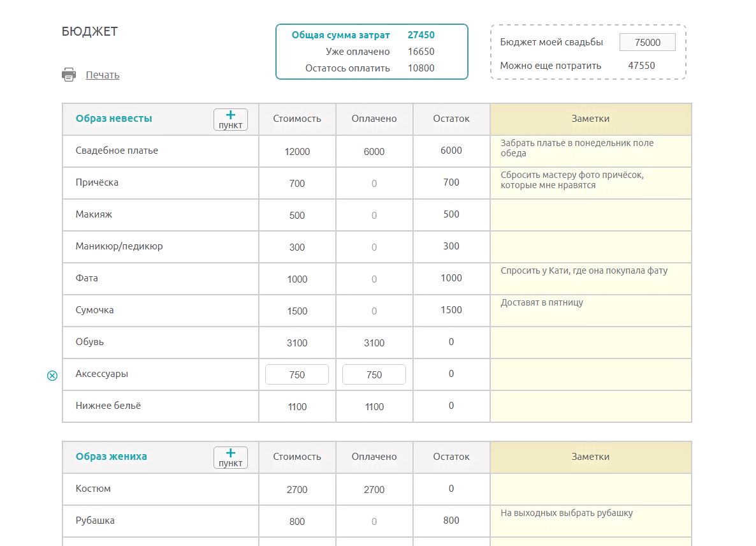Click Заметки header in Образ невесты table
This screenshot has height=546, width=756.
click(591, 119)
